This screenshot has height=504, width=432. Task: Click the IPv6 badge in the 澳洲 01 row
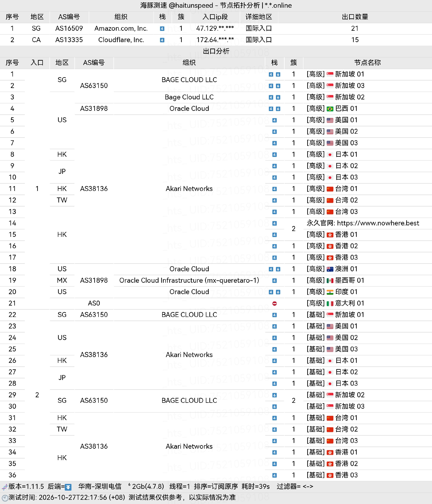pyautogui.click(x=278, y=269)
